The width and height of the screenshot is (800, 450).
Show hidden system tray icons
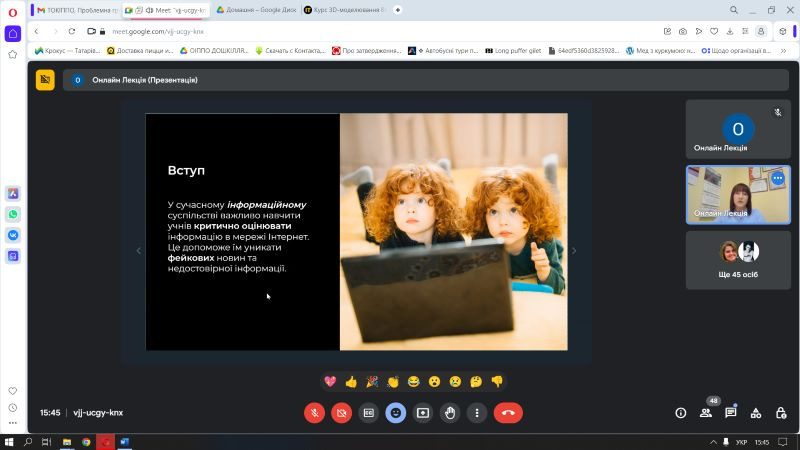[713, 442]
